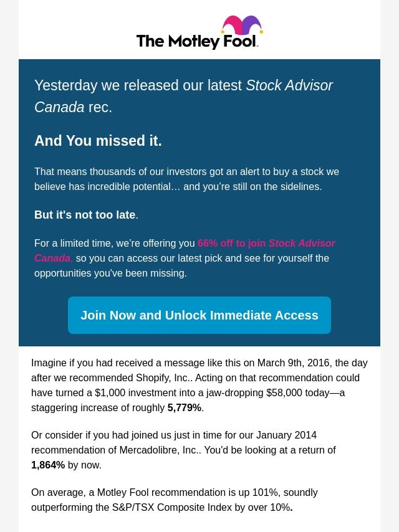This screenshot has width=399, height=532.
Task: Select the bold 1,864% figure
Action: 48,465
